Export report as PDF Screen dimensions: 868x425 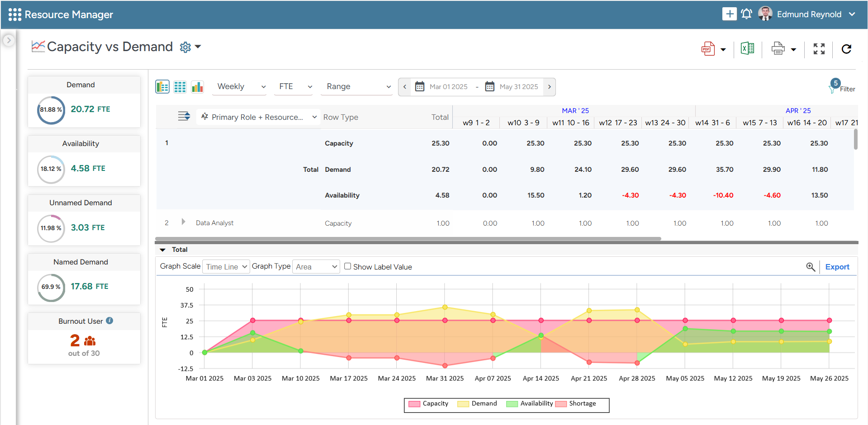pos(707,49)
